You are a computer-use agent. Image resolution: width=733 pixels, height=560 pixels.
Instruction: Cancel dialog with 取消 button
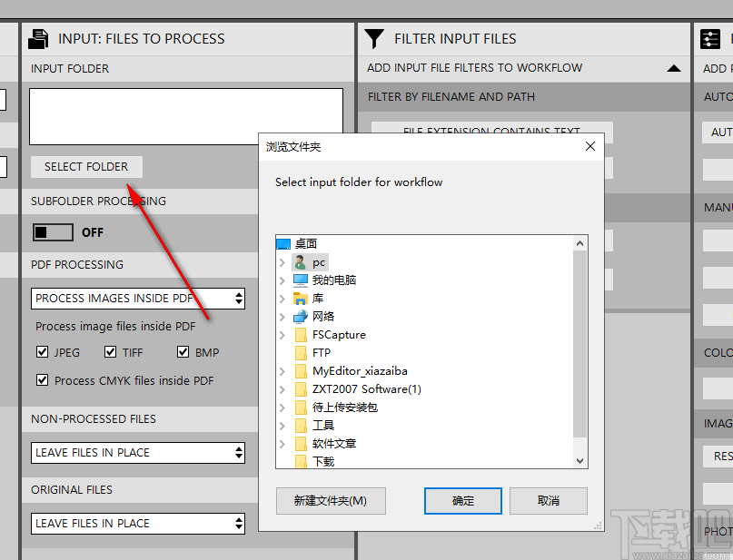(549, 501)
